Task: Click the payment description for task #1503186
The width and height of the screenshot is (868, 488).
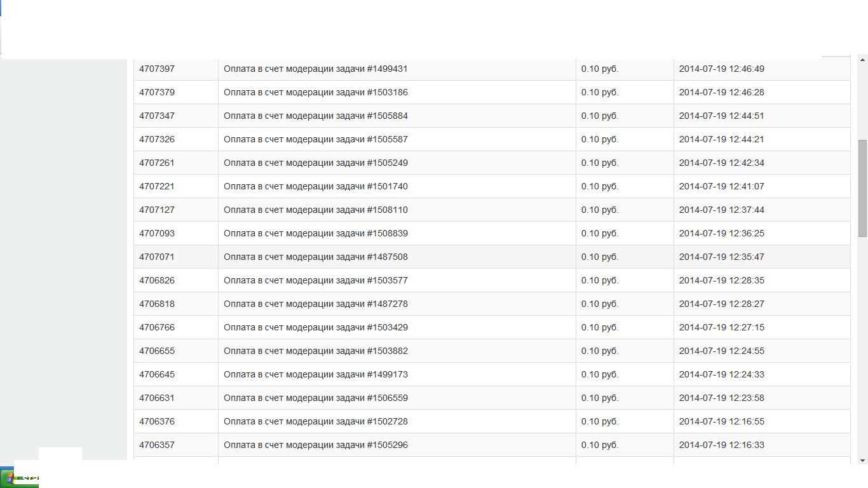Action: (316, 92)
